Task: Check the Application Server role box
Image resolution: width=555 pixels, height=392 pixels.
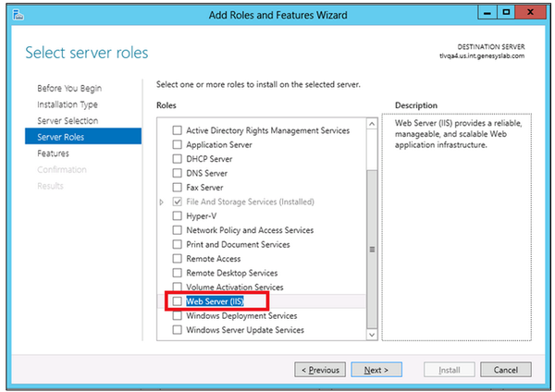Action: 177,144
